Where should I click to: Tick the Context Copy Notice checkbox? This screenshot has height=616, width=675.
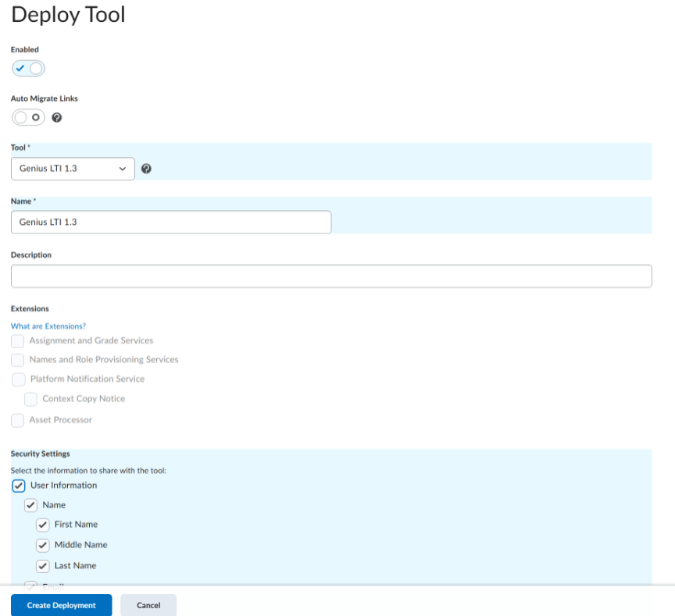click(x=30, y=399)
